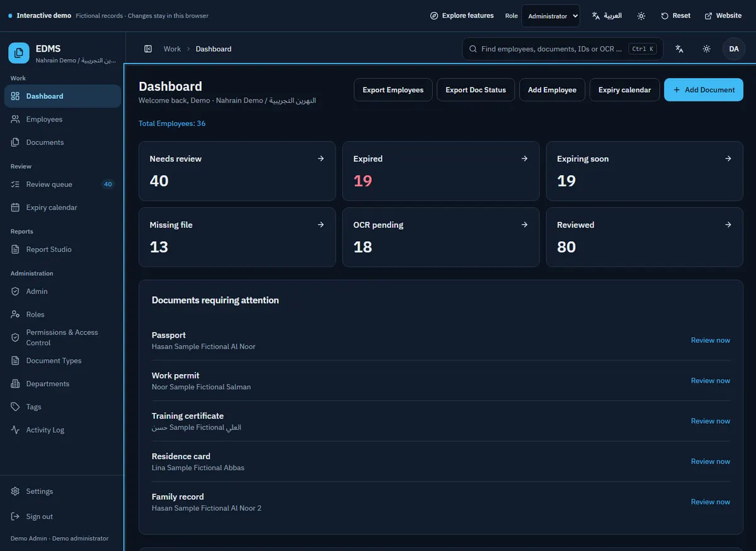
Task: Click the Export Employees button
Action: tap(393, 90)
